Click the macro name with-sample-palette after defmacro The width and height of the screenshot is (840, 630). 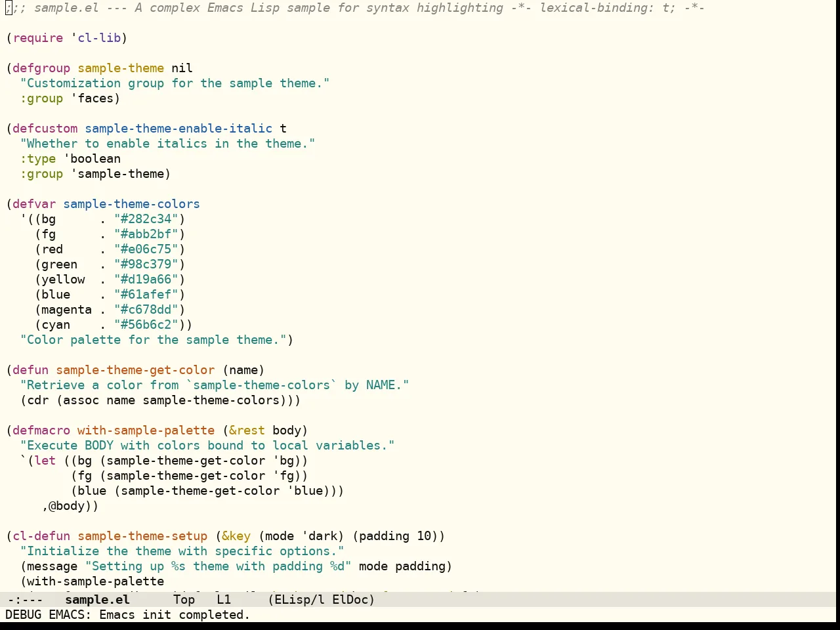146,430
